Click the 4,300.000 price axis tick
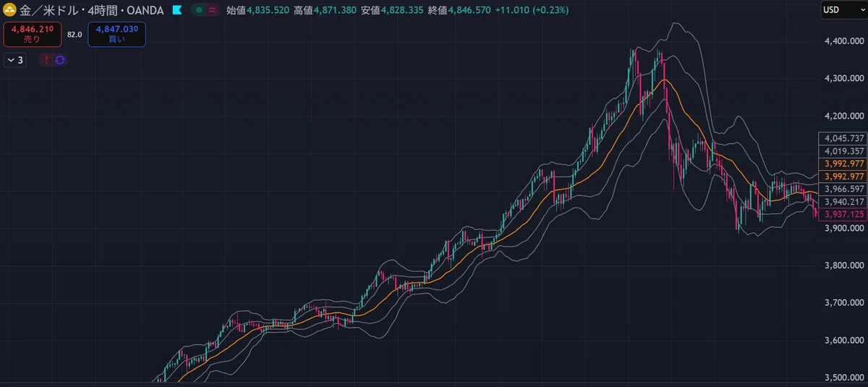Image resolution: width=868 pixels, height=387 pixels. coord(843,78)
